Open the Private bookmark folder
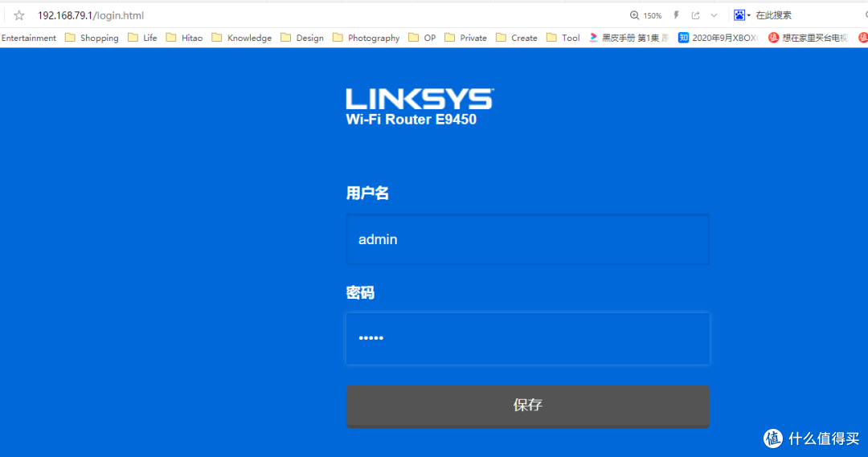The height and width of the screenshot is (457, 868). click(x=465, y=38)
